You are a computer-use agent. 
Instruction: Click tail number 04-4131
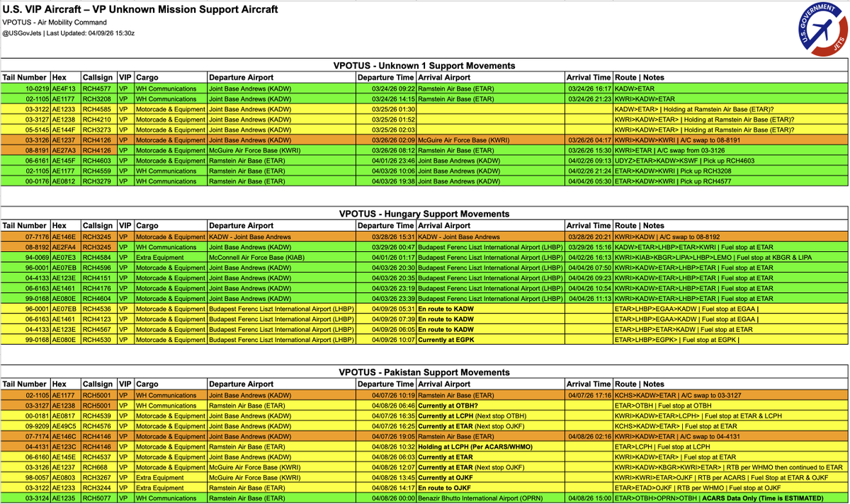(x=25, y=447)
